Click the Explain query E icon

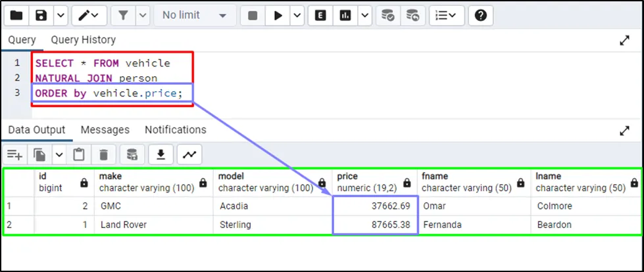click(320, 15)
